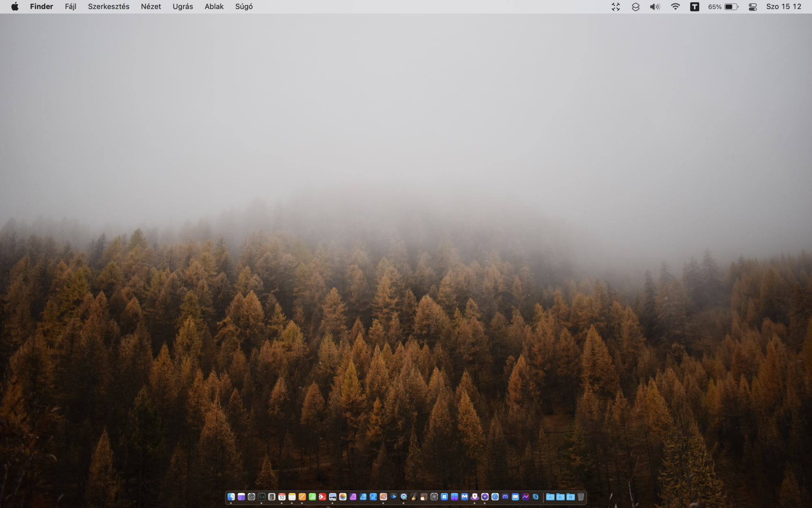Image resolution: width=812 pixels, height=508 pixels.
Task: Open Mail from the Dock
Action: pyautogui.click(x=515, y=497)
